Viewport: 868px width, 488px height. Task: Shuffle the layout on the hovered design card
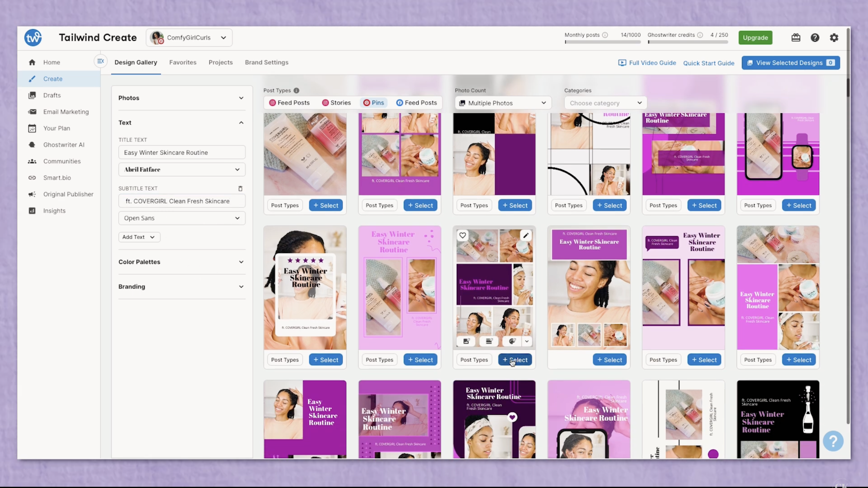(489, 341)
